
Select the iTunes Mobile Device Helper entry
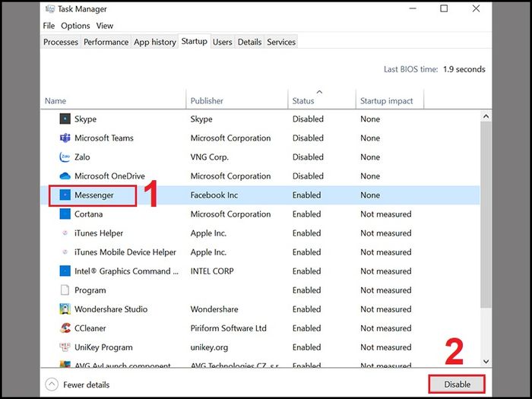125,252
